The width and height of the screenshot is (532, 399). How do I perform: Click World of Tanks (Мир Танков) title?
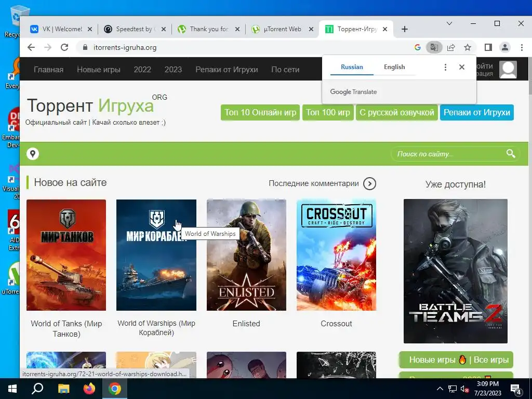66,329
